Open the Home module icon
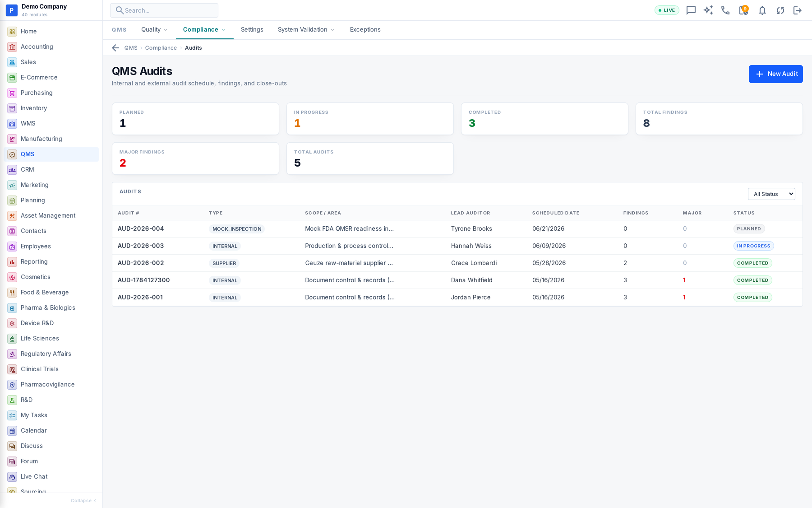 click(x=12, y=32)
